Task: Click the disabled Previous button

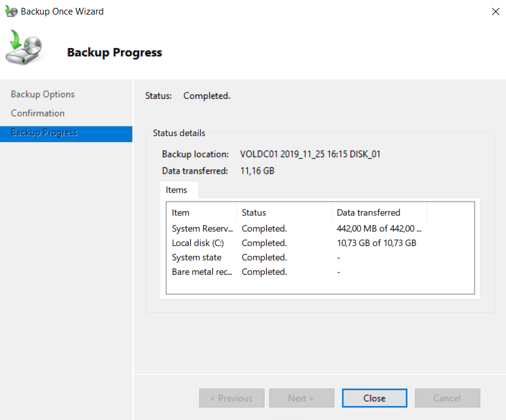Action: [x=231, y=398]
